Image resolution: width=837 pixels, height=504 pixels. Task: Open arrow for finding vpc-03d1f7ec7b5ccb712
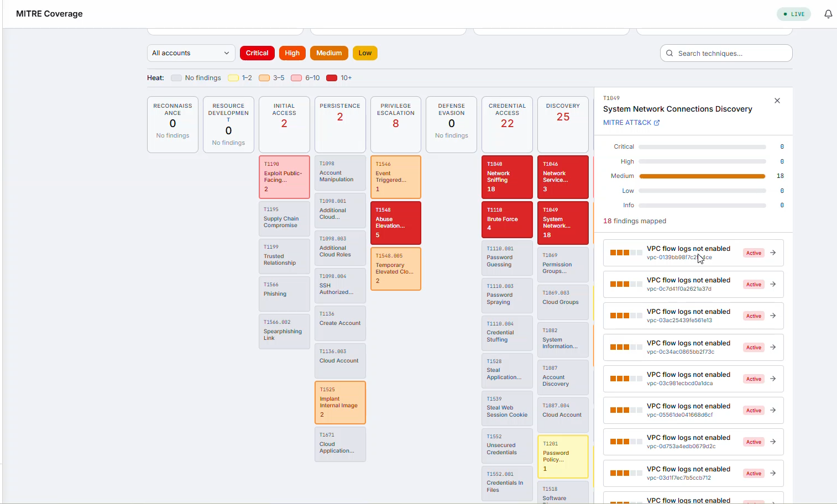click(773, 473)
